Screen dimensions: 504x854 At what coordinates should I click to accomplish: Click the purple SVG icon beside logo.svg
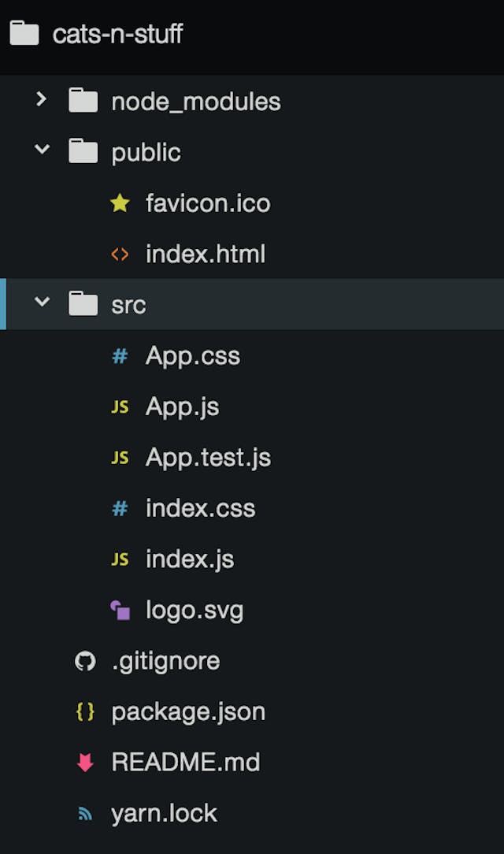(x=120, y=610)
